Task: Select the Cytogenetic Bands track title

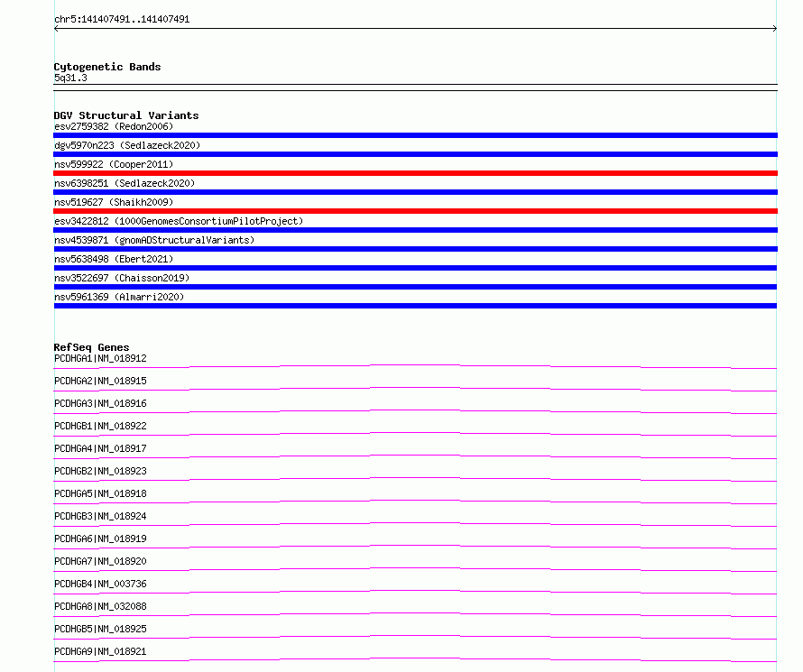Action: pyautogui.click(x=107, y=67)
